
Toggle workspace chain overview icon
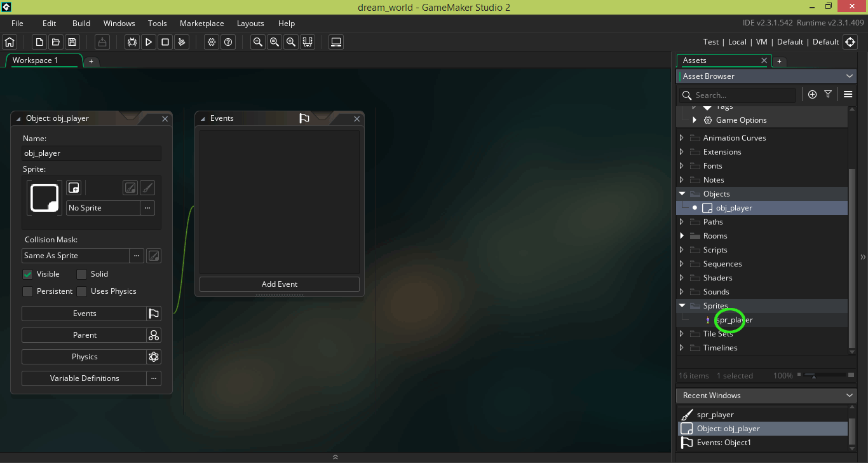tap(308, 42)
